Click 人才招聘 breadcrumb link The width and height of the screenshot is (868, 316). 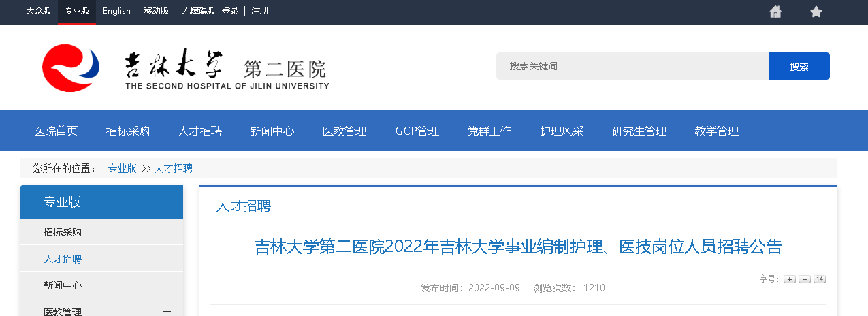click(174, 168)
